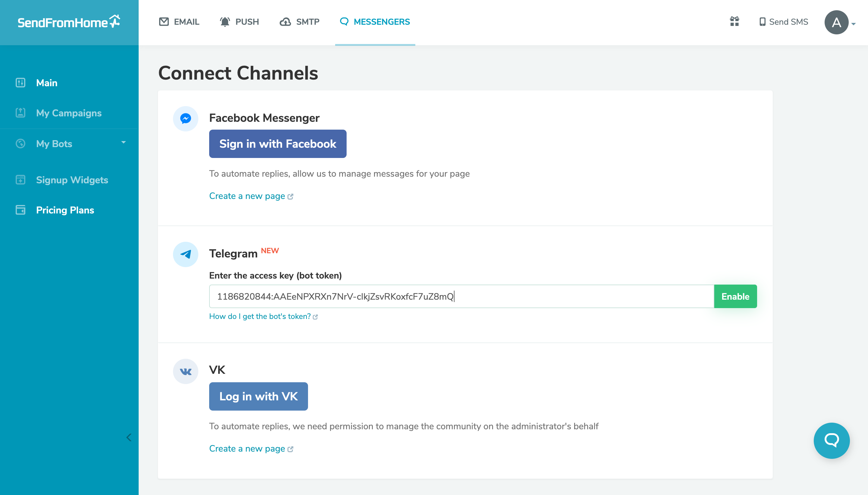Click the Sign in with Facebook button
Viewport: 868px width, 495px height.
pos(277,144)
